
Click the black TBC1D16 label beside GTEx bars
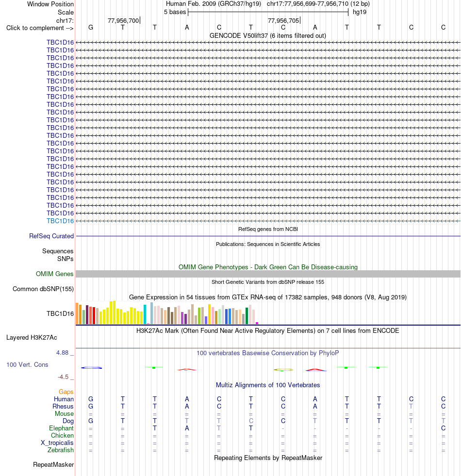pos(60,313)
